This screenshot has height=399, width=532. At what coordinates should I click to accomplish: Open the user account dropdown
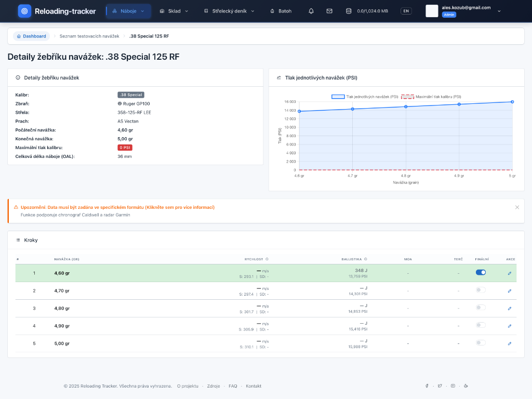coord(499,11)
